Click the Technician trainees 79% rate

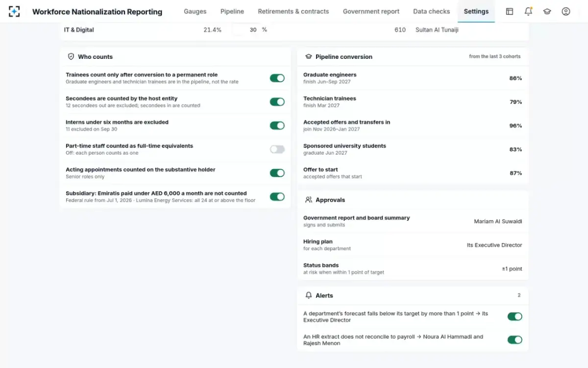pyautogui.click(x=515, y=102)
